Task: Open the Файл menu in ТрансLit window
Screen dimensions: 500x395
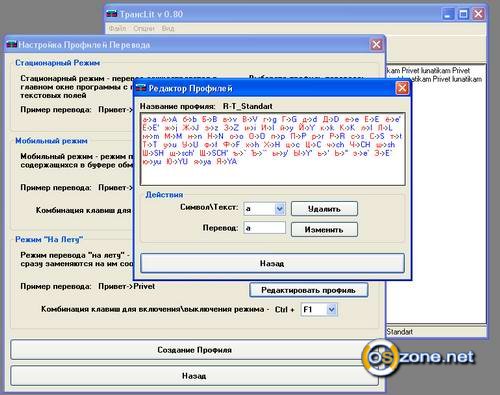Action: 118,29
